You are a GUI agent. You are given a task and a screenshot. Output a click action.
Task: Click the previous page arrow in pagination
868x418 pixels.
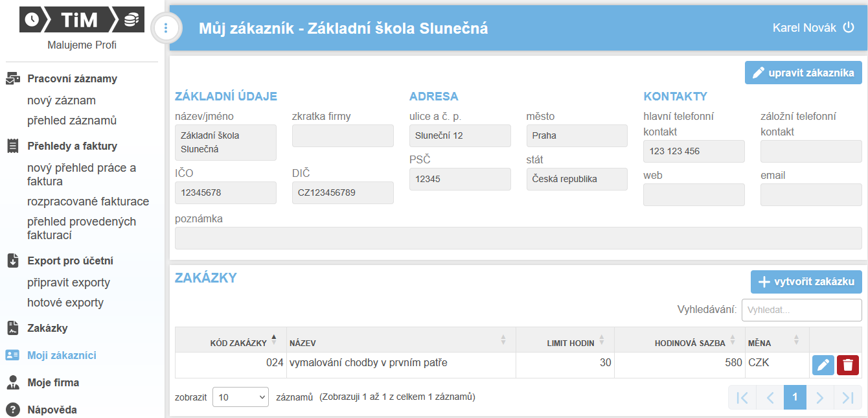pyautogui.click(x=770, y=397)
